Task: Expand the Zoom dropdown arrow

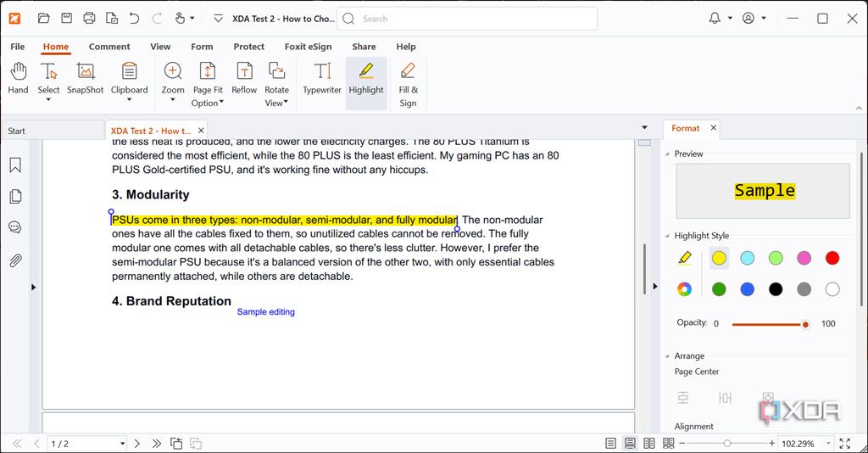Action: (173, 100)
